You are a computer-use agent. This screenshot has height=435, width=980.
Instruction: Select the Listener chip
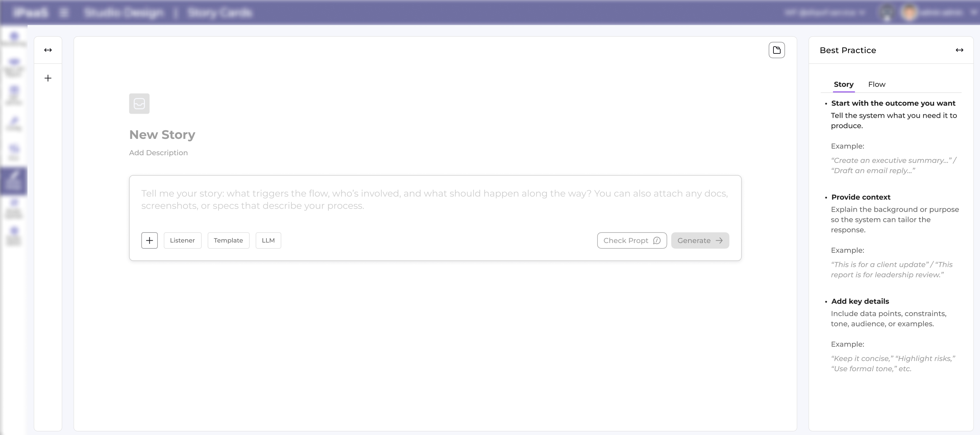point(182,241)
